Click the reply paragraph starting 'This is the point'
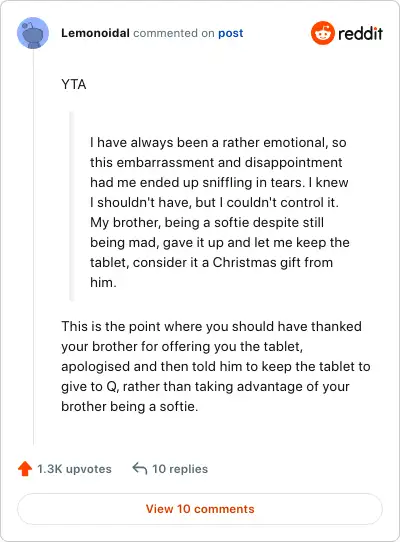400x542 pixels. pyautogui.click(x=216, y=366)
